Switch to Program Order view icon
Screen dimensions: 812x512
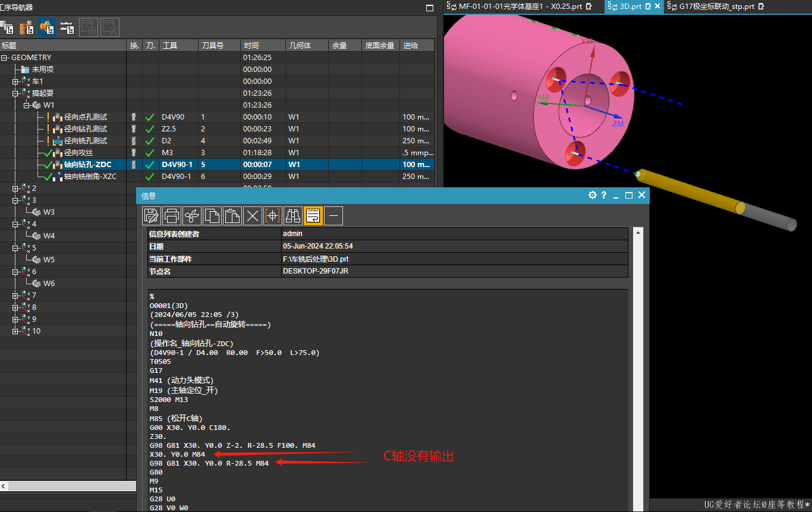[x=7, y=28]
